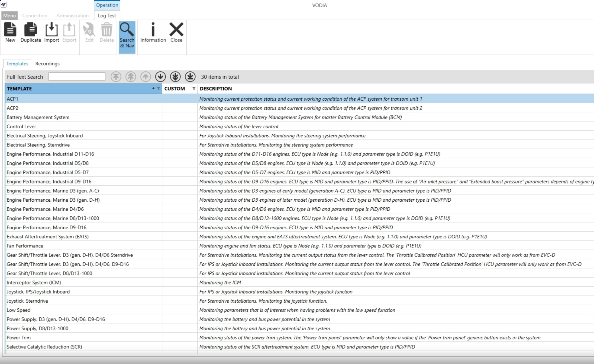Open the CUSTOM column filter dropdown
This screenshot has height=364, width=594.
194,89
